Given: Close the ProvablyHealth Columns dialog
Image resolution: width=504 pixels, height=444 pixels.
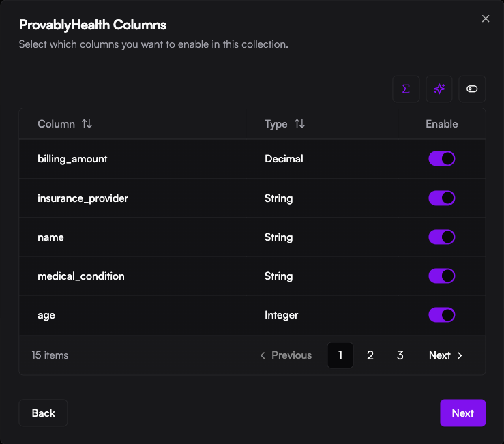Looking at the screenshot, I should pos(486,19).
